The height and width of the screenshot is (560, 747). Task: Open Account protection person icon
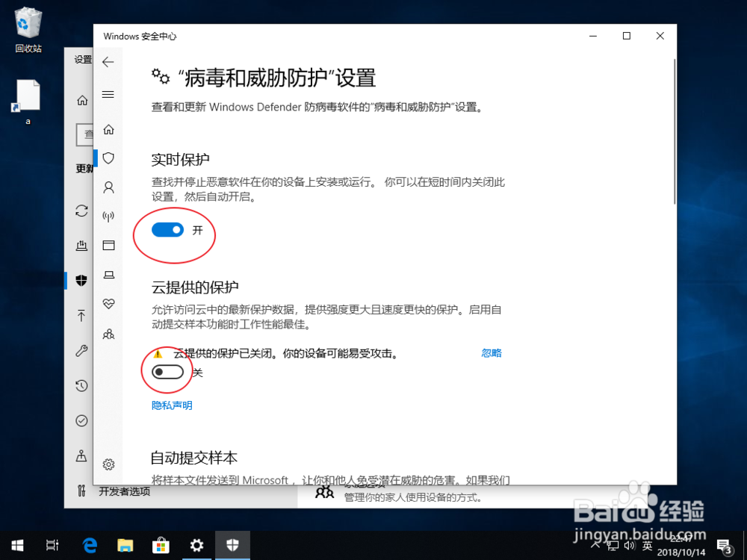pos(108,187)
